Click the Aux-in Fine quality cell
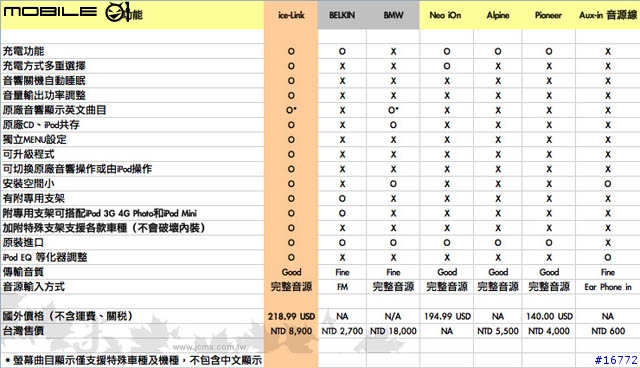 (608, 272)
